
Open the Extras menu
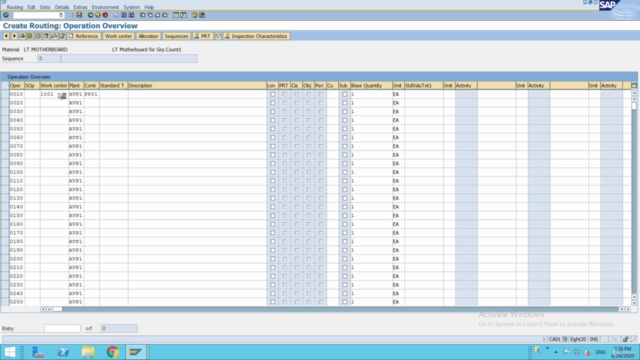click(80, 7)
